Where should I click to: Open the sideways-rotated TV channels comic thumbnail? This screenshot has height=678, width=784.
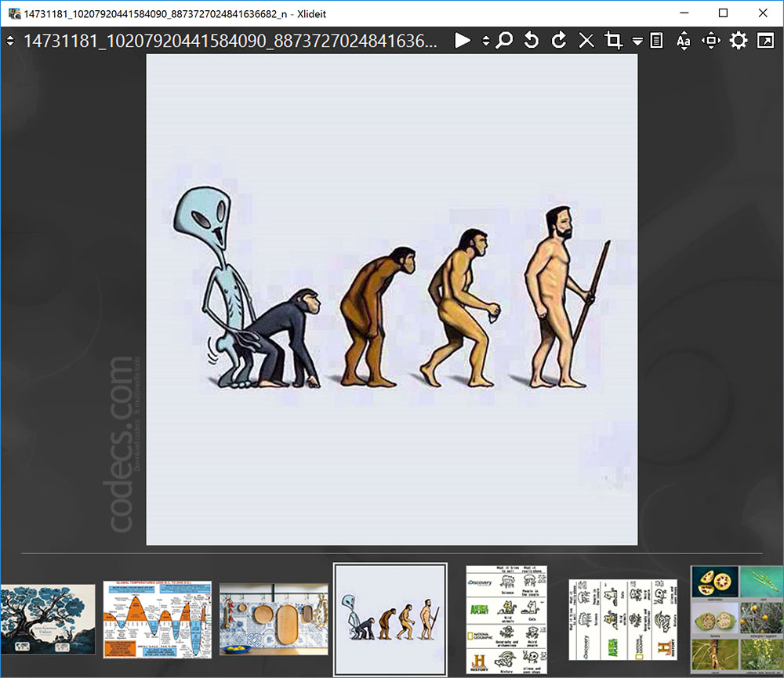click(623, 619)
